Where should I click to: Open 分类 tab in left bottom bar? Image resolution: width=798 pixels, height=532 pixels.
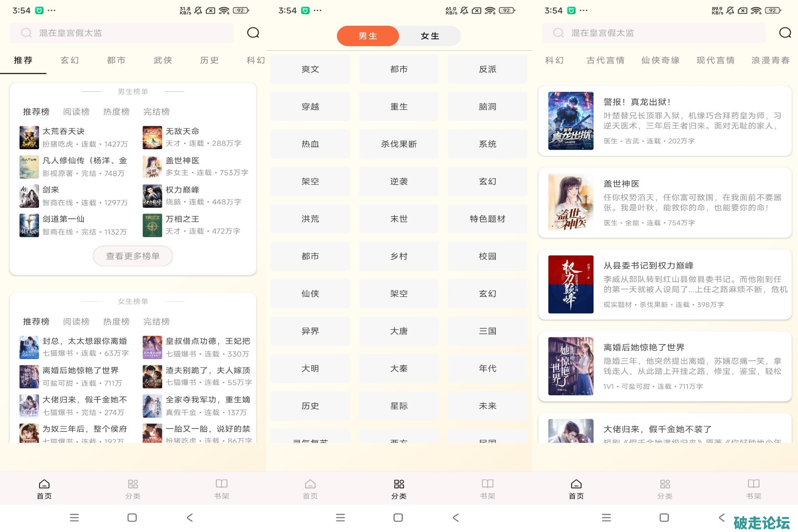(133, 489)
